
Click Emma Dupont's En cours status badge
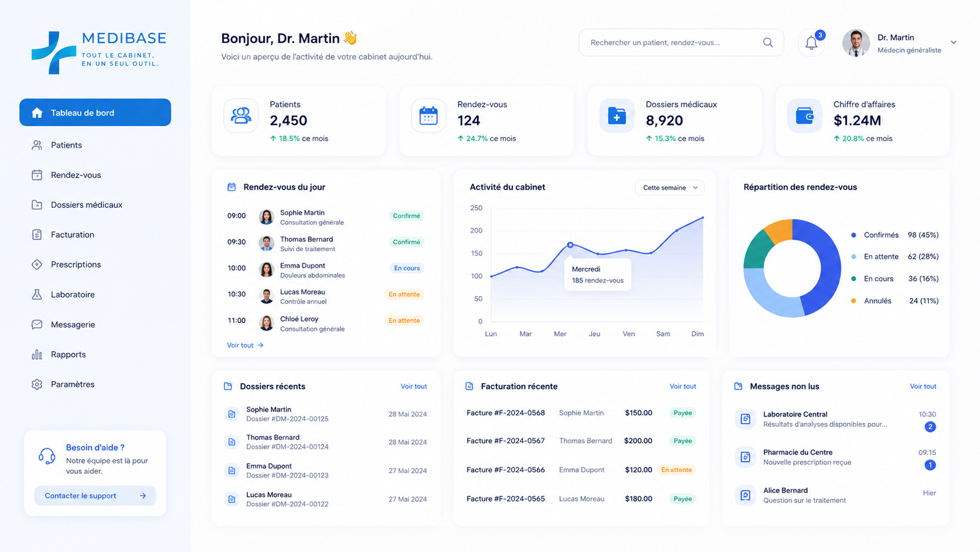[x=407, y=268]
